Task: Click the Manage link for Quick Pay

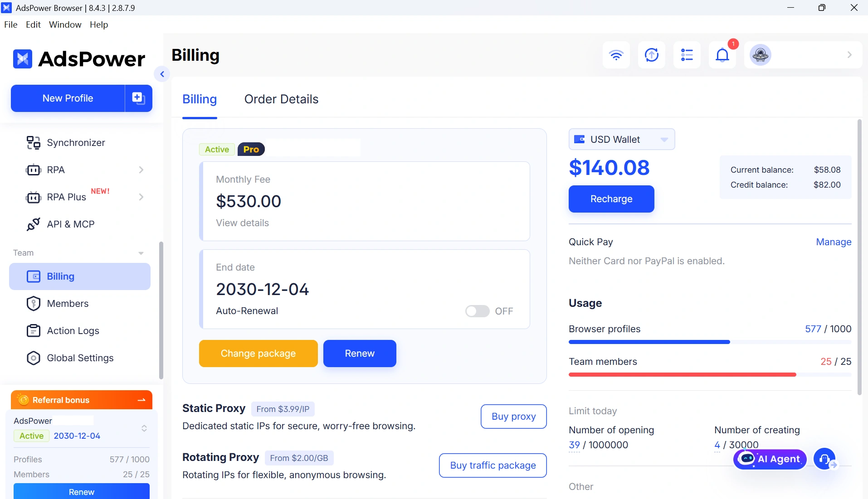Action: click(x=834, y=242)
